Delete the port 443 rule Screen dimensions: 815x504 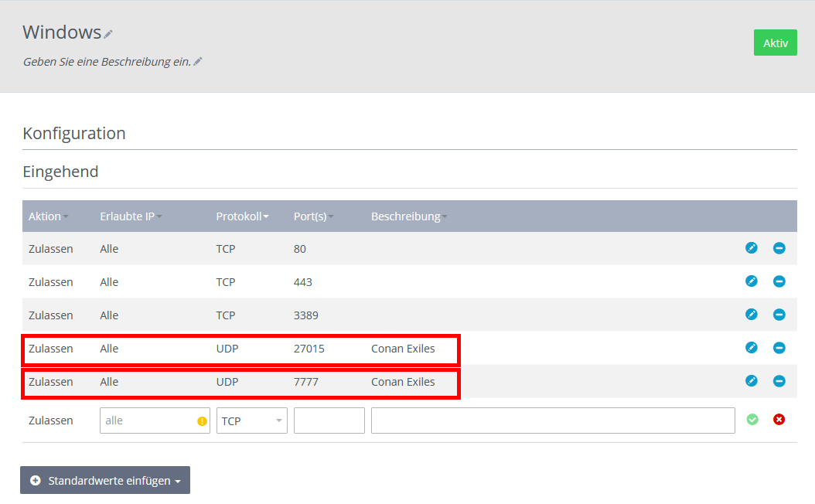pos(779,281)
